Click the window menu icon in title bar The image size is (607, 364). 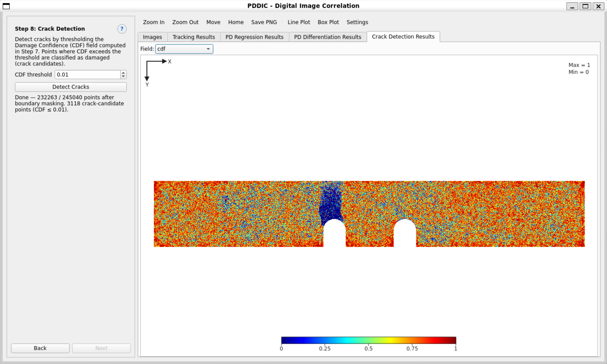click(6, 6)
